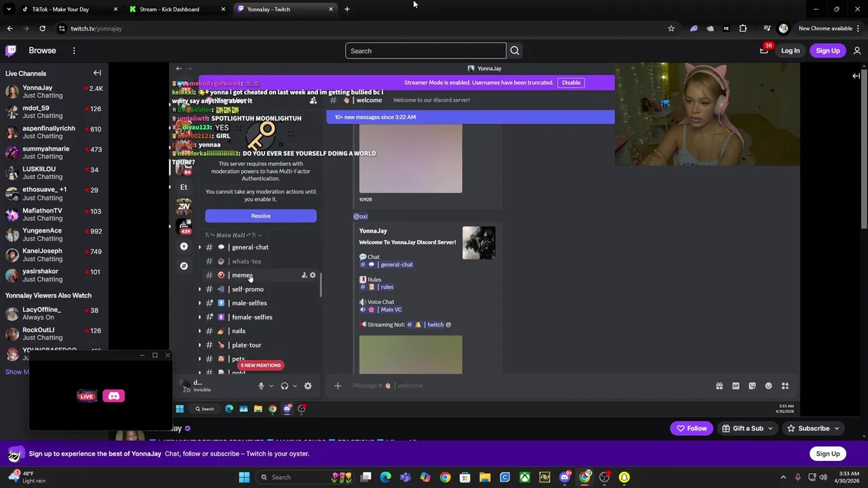Open the Chrome extensions puzzle icon
Image resolution: width=868 pixels, height=488 pixels.
point(743,28)
